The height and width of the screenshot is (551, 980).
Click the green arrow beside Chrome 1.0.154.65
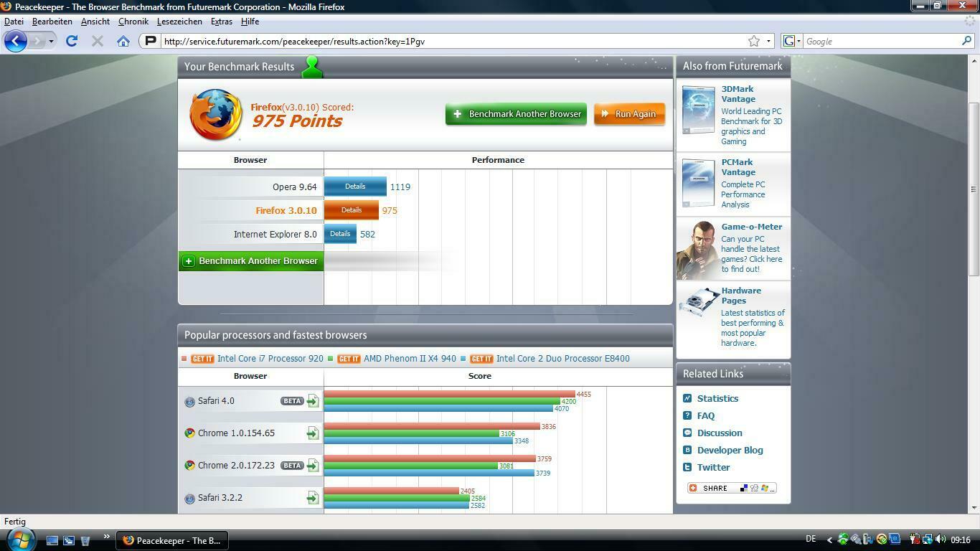tap(313, 433)
